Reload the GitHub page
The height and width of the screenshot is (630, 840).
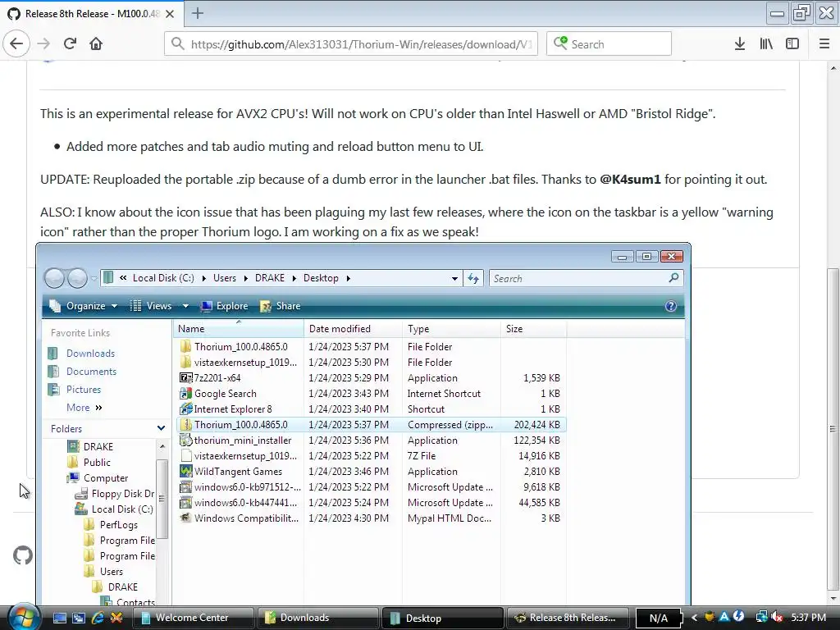70,44
